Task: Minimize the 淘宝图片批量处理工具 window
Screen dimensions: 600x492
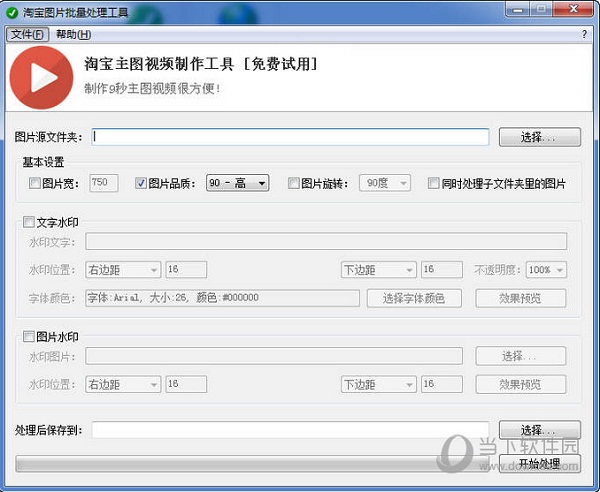Action: (517, 9)
